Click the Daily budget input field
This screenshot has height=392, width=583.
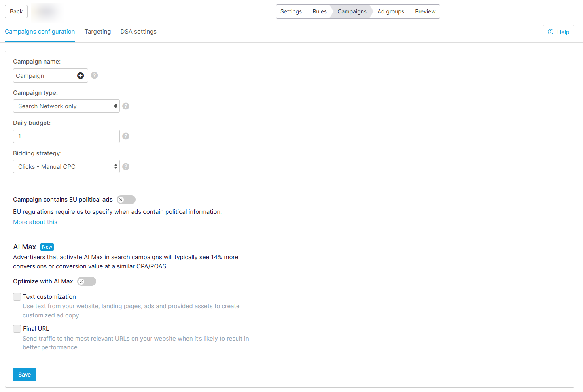66,136
